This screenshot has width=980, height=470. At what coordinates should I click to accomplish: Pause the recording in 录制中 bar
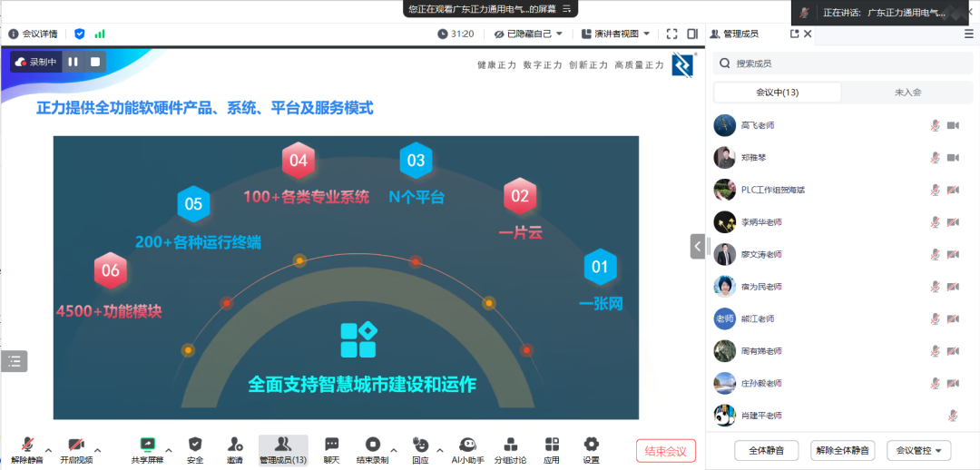click(x=73, y=62)
